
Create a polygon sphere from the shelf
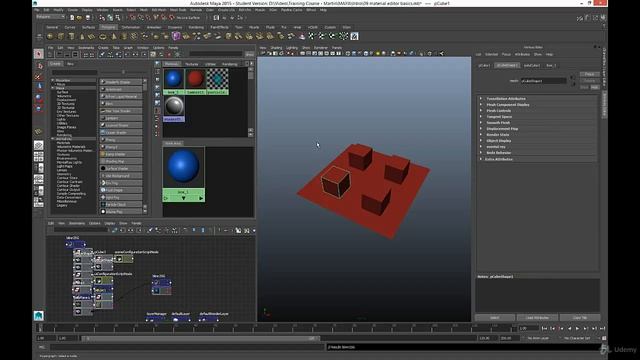click(50, 37)
